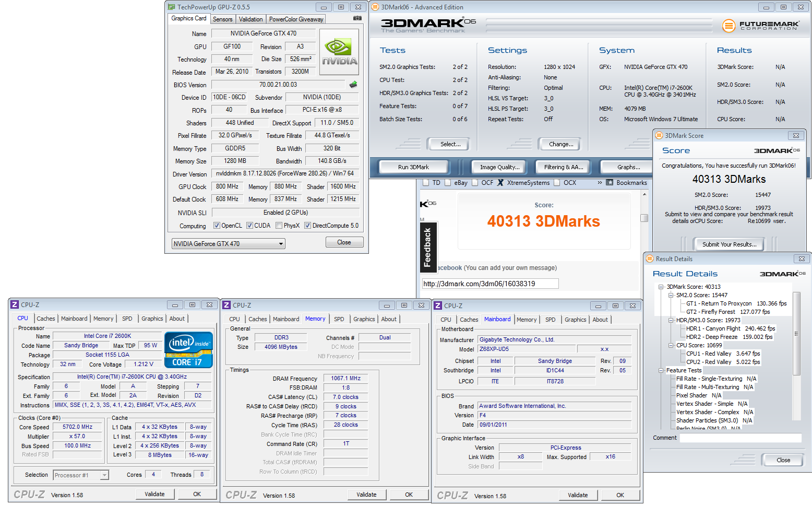Click the Bookmarks star folder icon
The height and width of the screenshot is (517, 812).
(x=610, y=183)
